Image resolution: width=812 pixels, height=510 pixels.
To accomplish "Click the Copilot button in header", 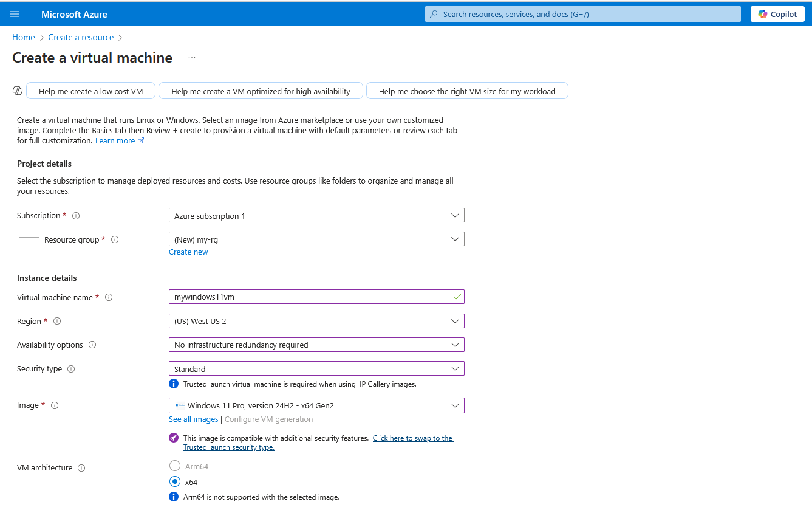I will coord(777,14).
